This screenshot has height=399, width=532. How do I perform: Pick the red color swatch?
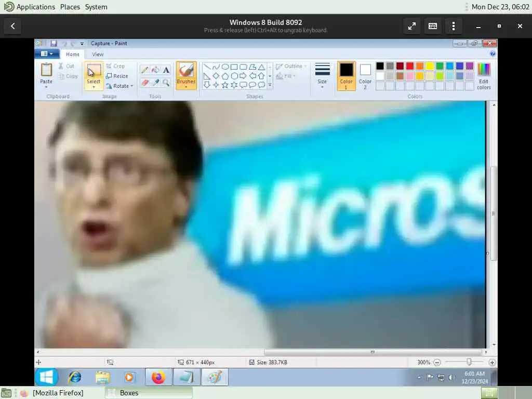pyautogui.click(x=410, y=66)
